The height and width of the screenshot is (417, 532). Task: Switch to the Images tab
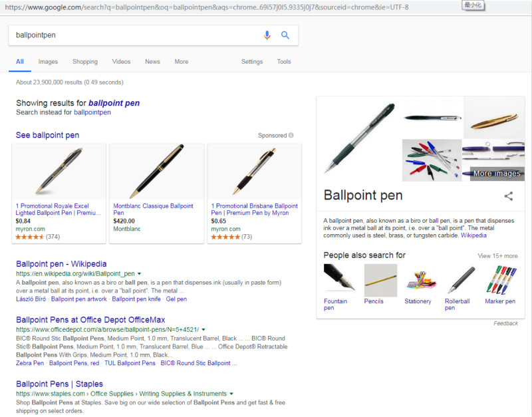[x=48, y=61]
